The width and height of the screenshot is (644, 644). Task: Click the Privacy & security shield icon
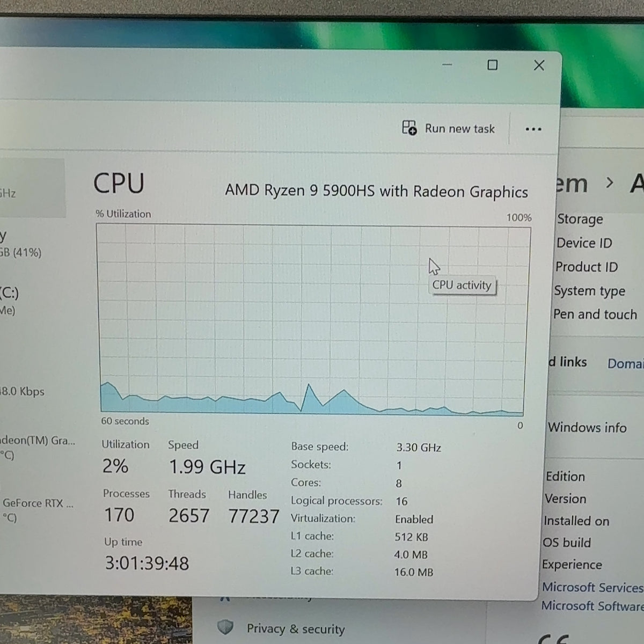tap(225, 627)
